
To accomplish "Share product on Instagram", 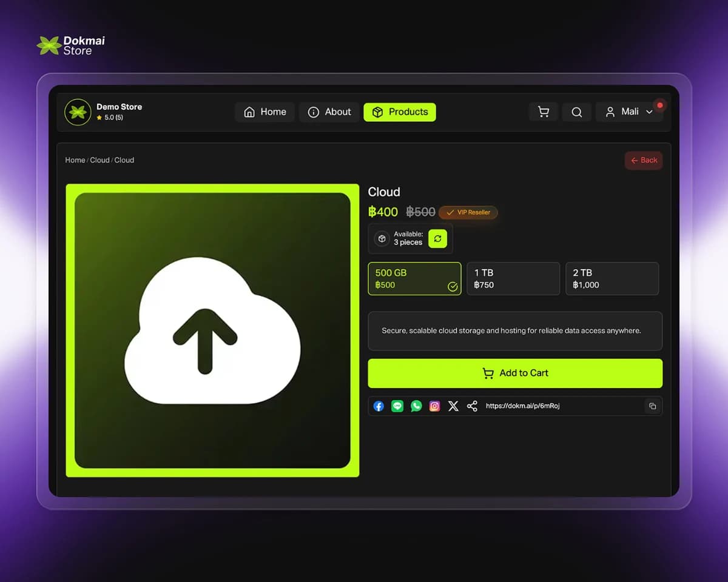I will (435, 406).
